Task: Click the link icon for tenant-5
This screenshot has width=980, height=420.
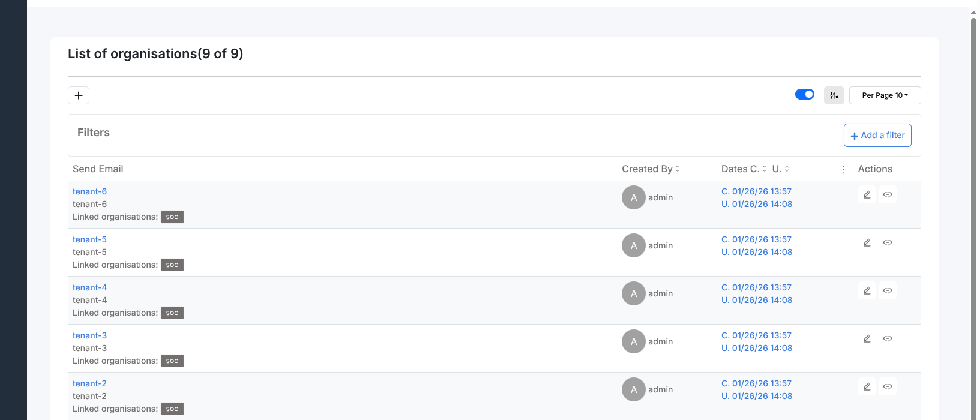Action: 888,242
